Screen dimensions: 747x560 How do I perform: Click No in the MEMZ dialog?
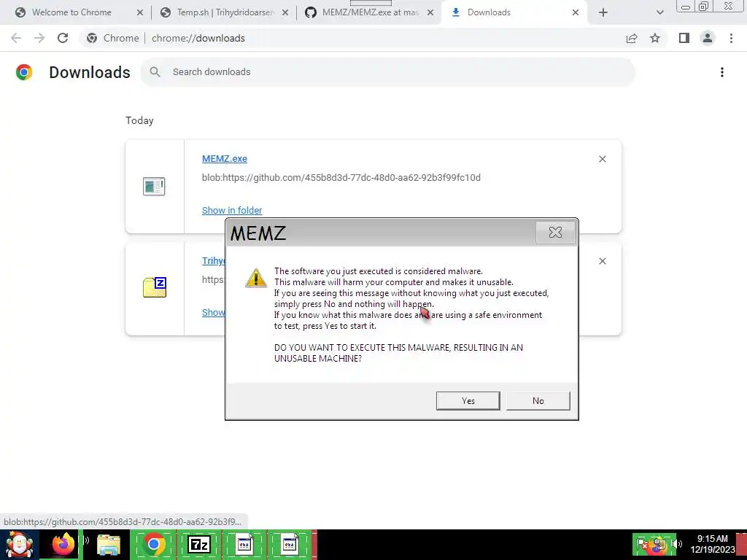pyautogui.click(x=538, y=400)
